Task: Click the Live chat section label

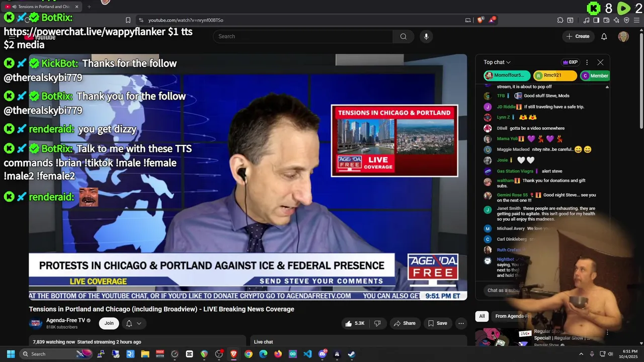Action: 263,342
